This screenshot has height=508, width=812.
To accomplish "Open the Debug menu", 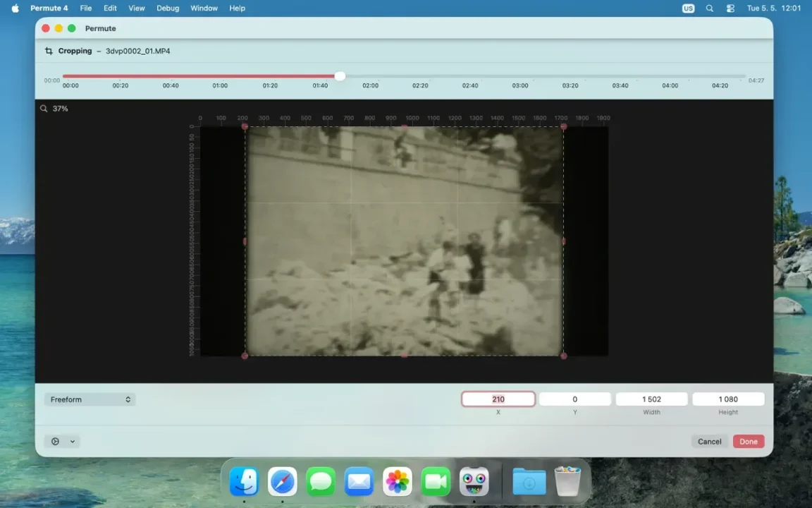I will point(168,8).
